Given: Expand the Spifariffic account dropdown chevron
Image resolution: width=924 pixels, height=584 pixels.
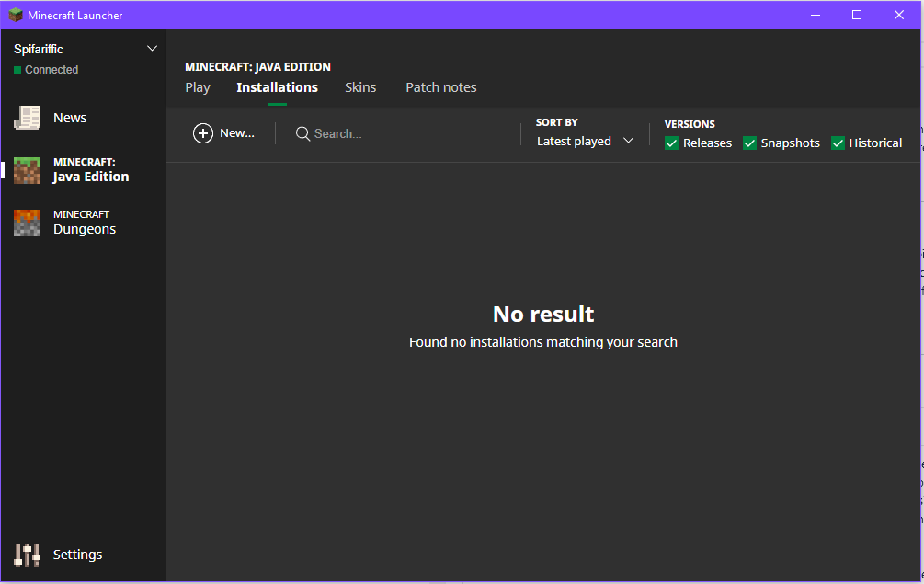Looking at the screenshot, I should pos(152,49).
